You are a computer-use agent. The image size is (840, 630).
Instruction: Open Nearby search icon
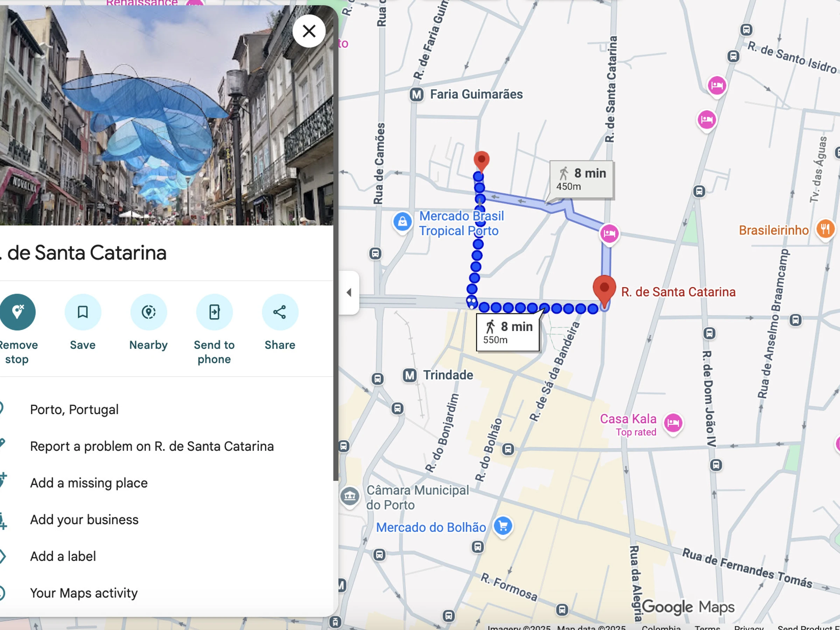[148, 312]
